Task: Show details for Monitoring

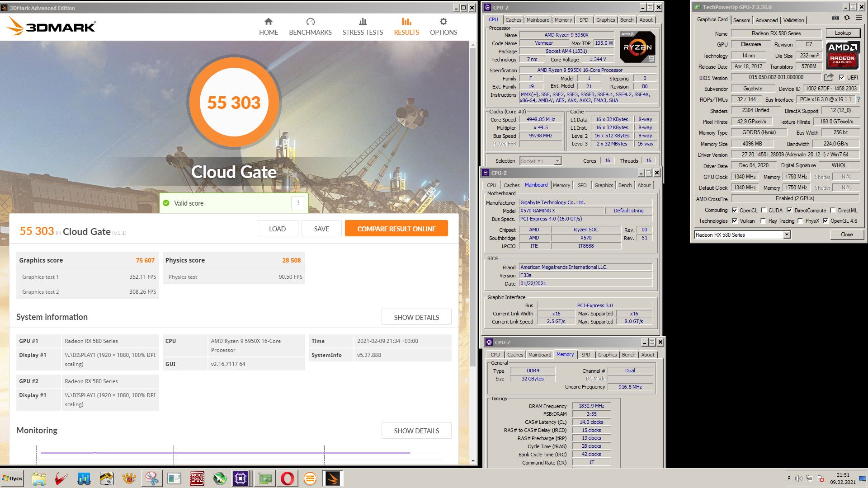Action: click(x=416, y=431)
